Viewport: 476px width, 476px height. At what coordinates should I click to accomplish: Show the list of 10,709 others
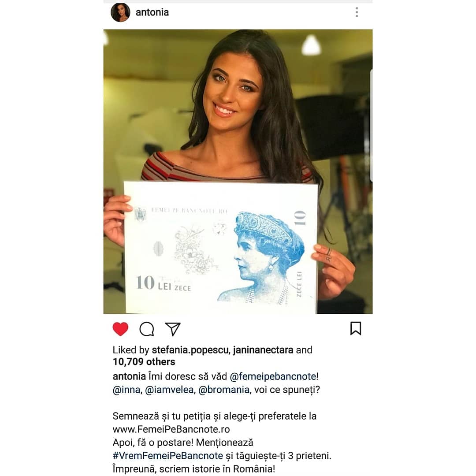tap(144, 362)
